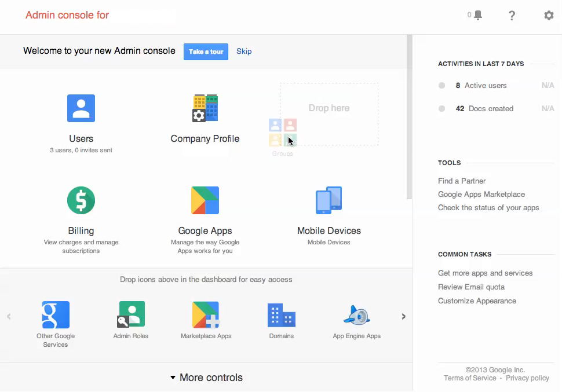Open Terms of Service link
Screen dimensions: 562x392
pos(470,378)
